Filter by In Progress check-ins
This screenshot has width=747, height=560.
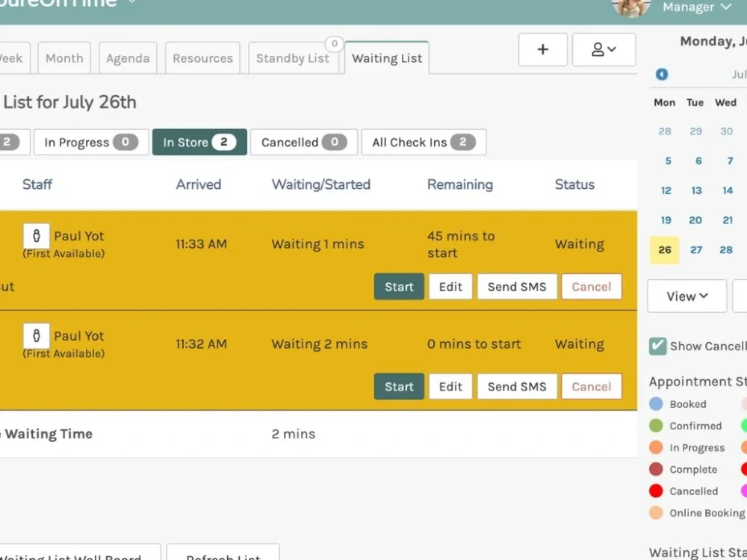[x=91, y=142]
